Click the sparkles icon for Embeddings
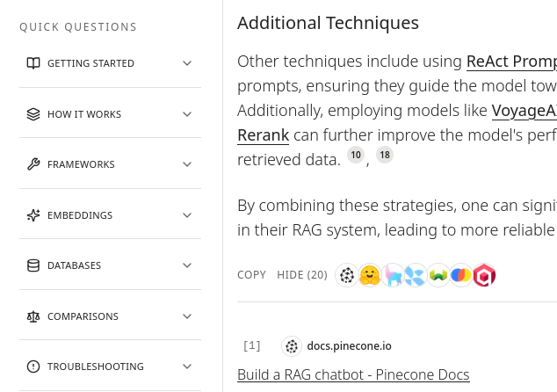The image size is (557, 392). coord(33,215)
